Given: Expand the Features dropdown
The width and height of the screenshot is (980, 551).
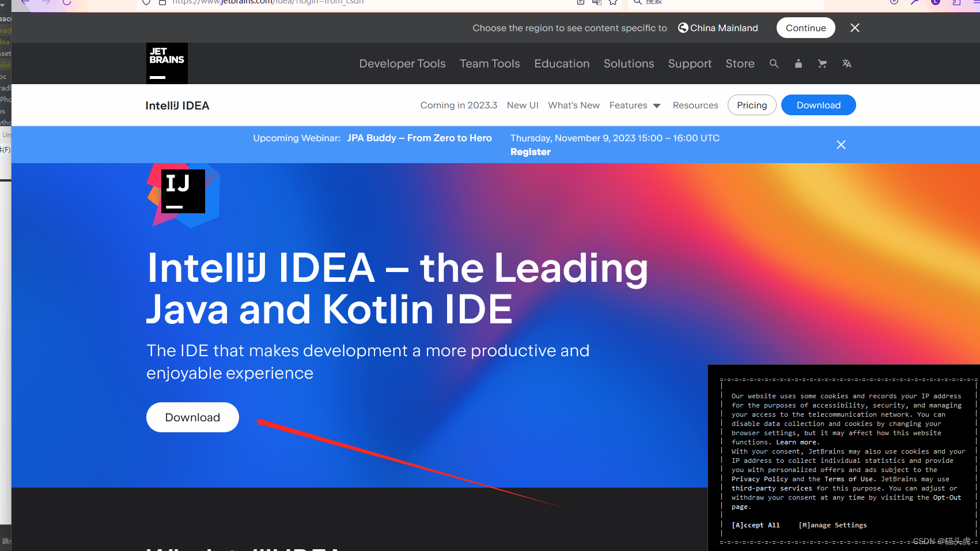Looking at the screenshot, I should point(635,105).
